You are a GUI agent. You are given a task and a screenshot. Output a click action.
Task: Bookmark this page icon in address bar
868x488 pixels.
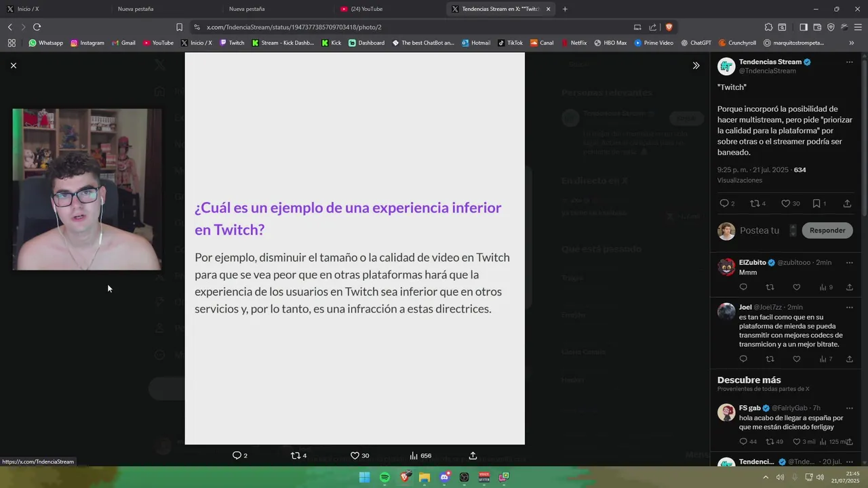click(179, 27)
